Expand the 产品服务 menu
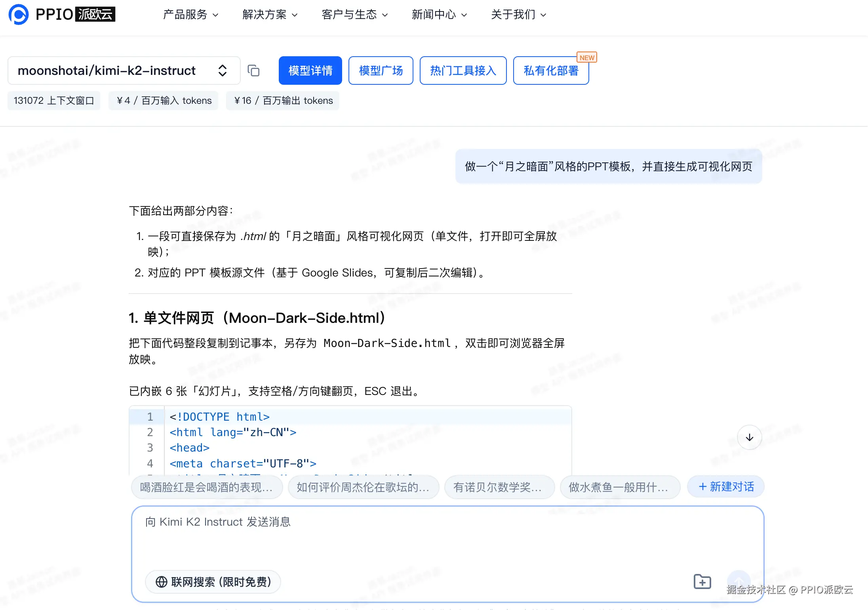The image size is (868, 610). point(190,15)
